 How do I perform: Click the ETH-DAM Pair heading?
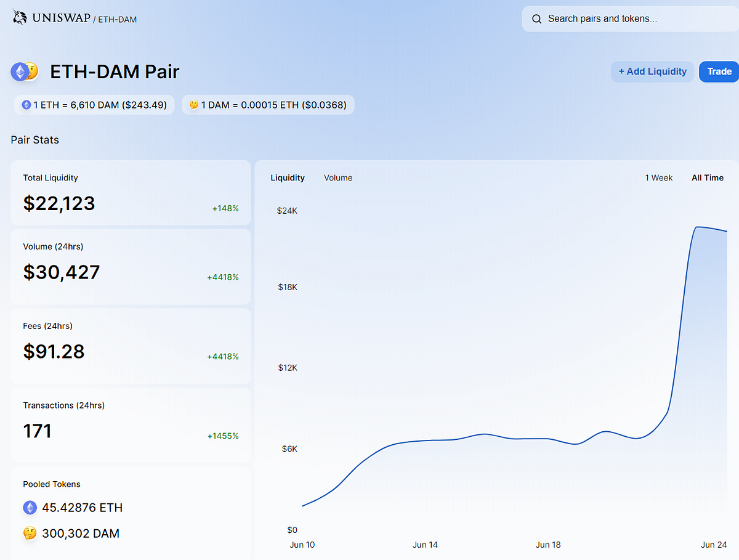(115, 71)
